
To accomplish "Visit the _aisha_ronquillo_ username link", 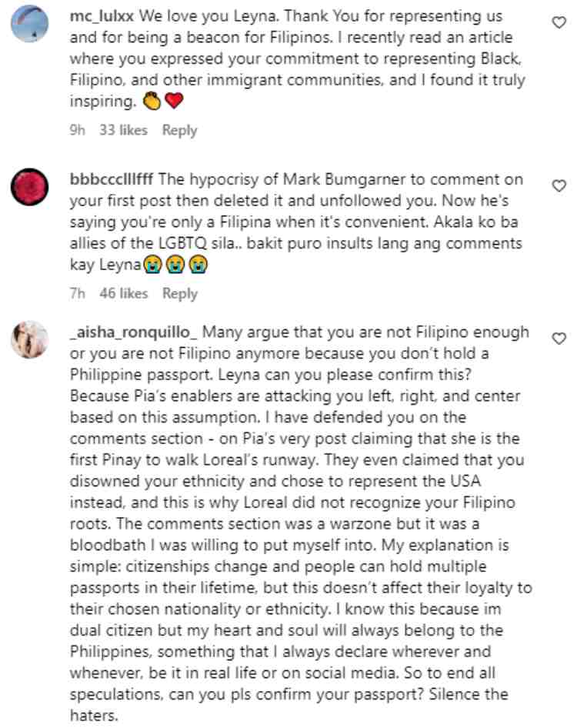I will (x=134, y=332).
